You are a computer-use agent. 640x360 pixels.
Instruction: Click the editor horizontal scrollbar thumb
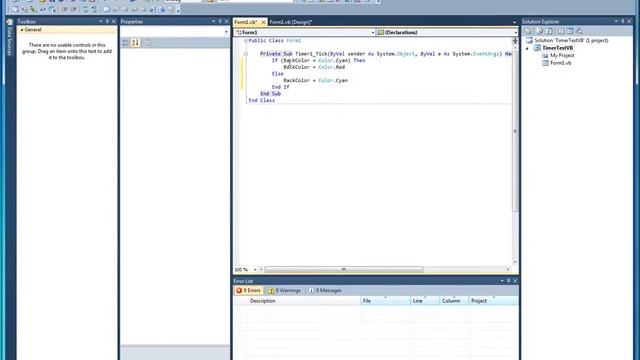(x=344, y=269)
